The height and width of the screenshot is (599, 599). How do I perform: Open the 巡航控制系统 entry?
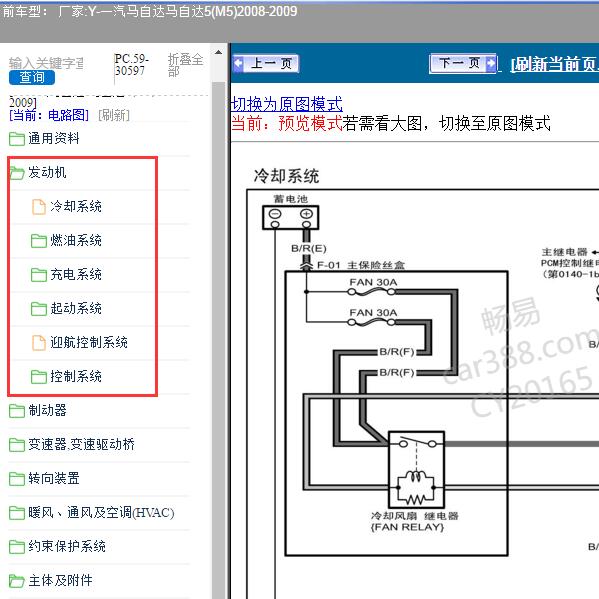(x=89, y=343)
